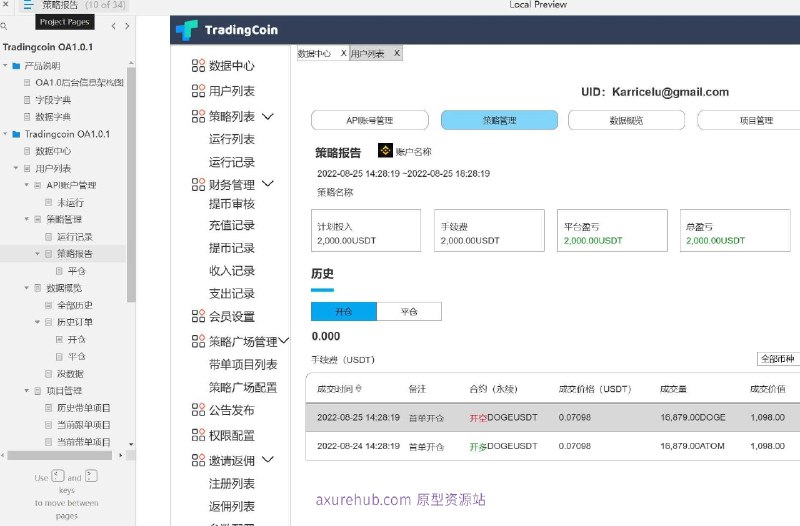Collapse the 产品说明 tree folder
The image size is (800, 526).
pyautogui.click(x=5, y=65)
